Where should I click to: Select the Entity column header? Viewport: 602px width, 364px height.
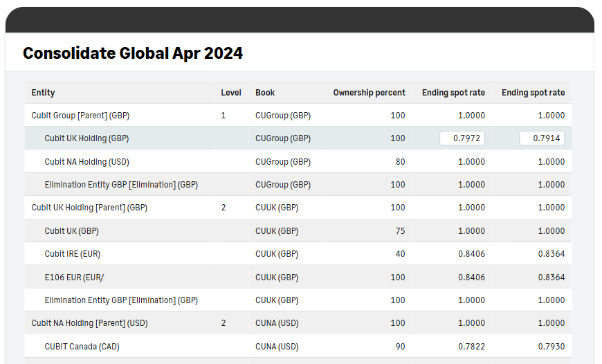[x=43, y=93]
